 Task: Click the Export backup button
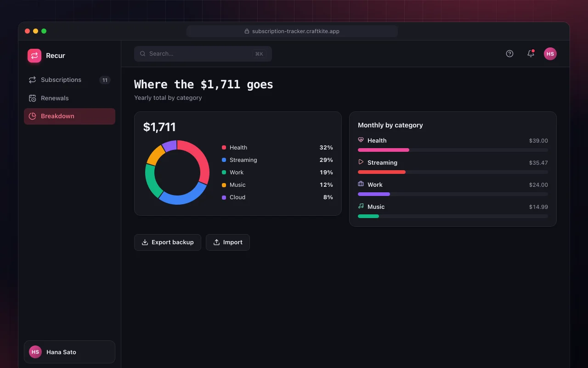point(168,242)
